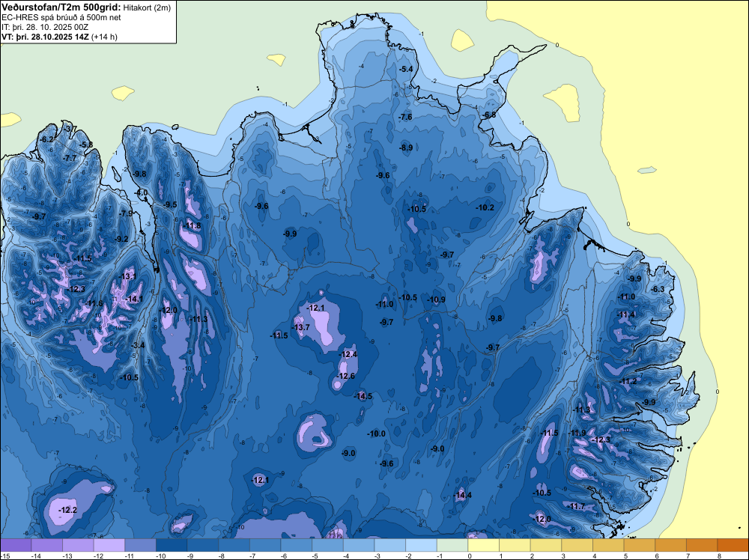This screenshot has height=560, width=749.
Task: Click the -7.6 temperature value
Action: click(x=405, y=117)
